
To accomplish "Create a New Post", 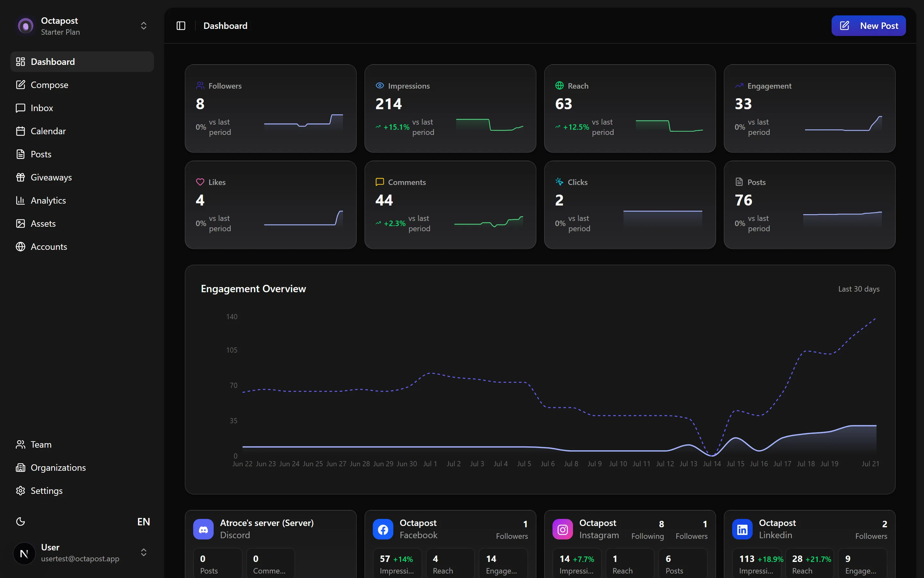I will point(868,26).
